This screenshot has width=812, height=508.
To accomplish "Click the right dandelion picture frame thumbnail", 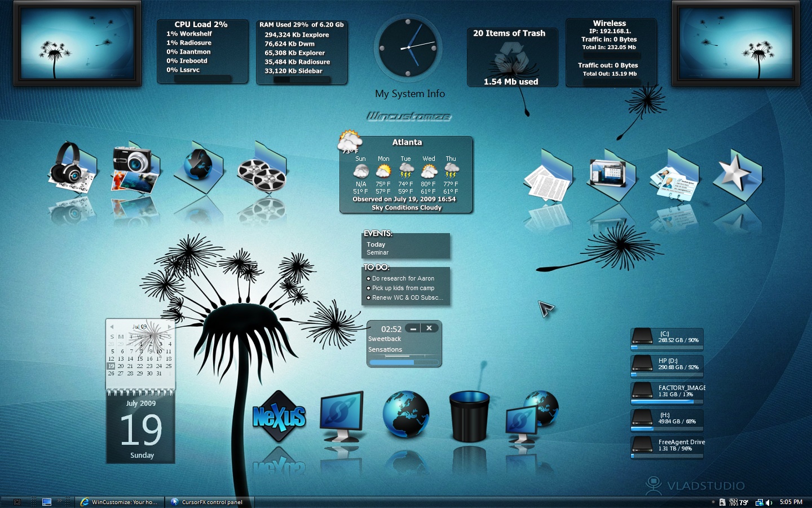I will (736, 43).
